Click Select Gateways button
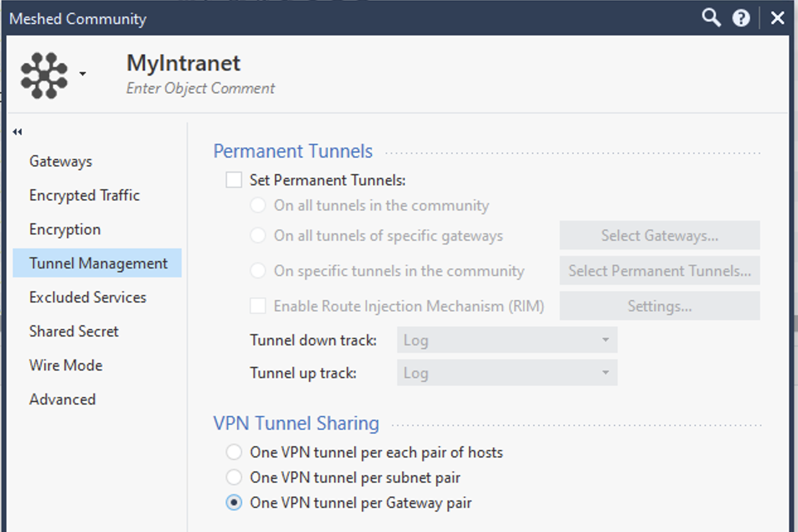 [x=659, y=235]
